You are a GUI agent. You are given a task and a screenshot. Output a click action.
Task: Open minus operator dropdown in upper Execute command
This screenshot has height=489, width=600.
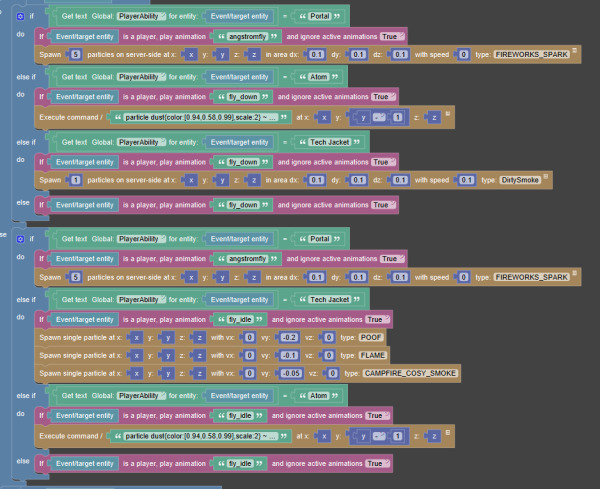[x=379, y=117]
